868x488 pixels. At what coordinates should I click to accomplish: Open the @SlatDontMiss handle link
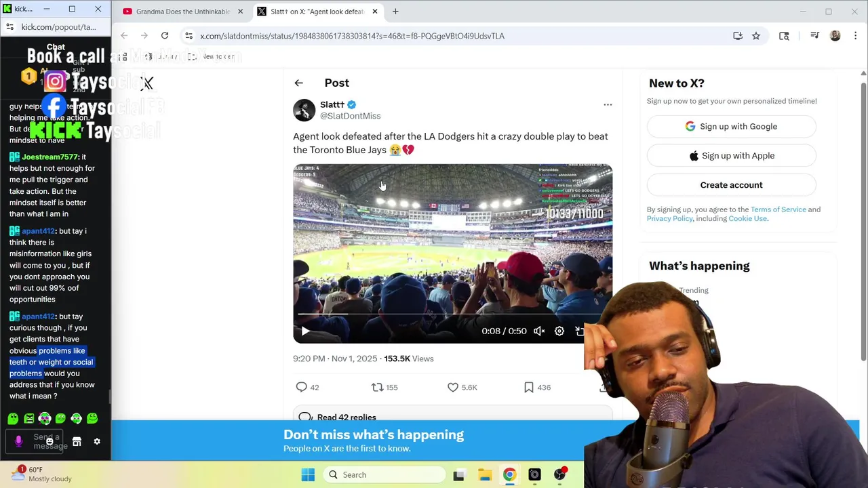[x=350, y=116]
